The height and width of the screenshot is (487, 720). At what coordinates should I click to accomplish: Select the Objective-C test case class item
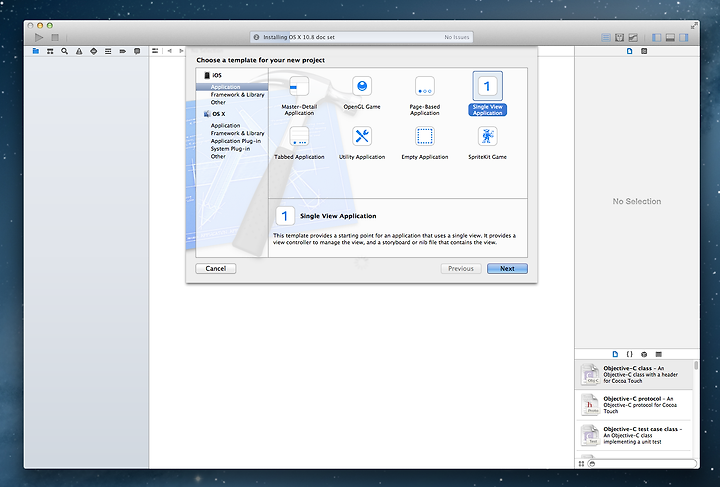click(x=634, y=435)
